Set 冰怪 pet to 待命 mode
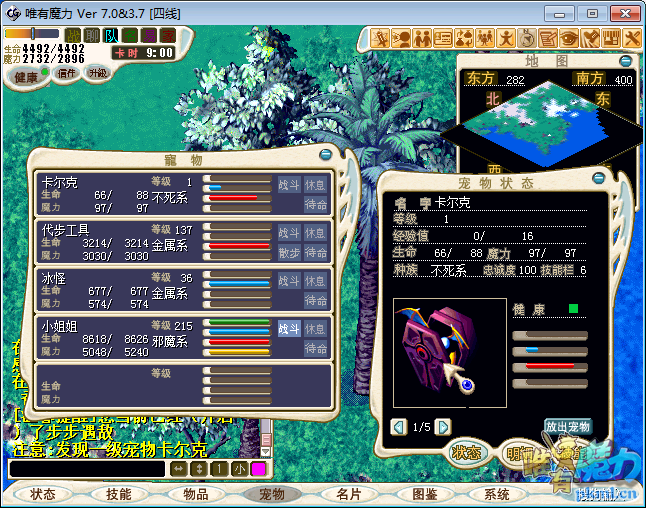The height and width of the screenshot is (508, 646). point(316,300)
